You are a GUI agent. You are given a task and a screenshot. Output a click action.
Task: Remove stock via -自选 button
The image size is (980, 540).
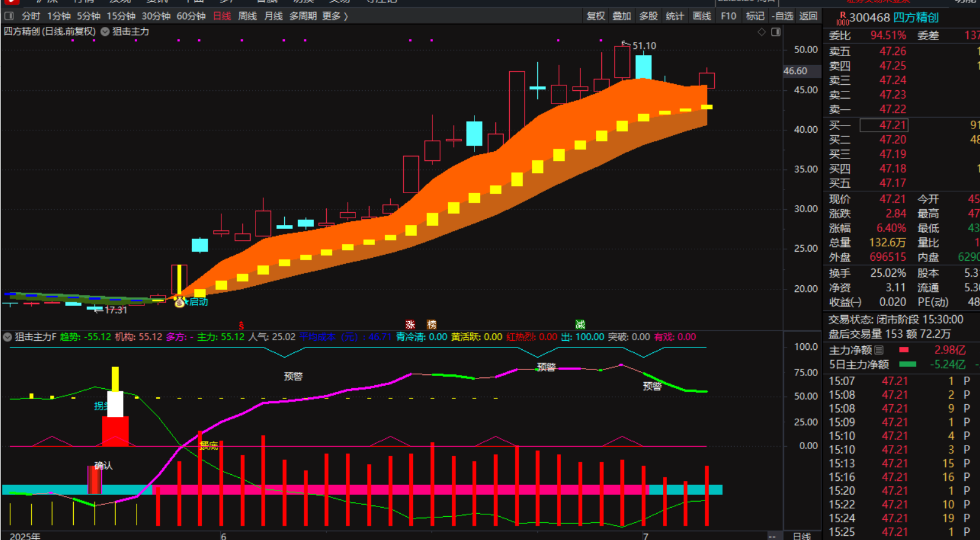click(782, 16)
